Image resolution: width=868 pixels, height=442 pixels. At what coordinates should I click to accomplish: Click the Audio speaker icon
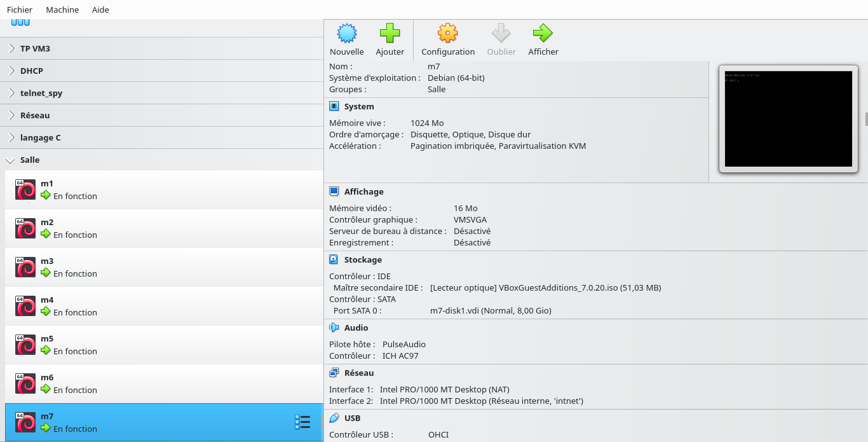tap(334, 328)
